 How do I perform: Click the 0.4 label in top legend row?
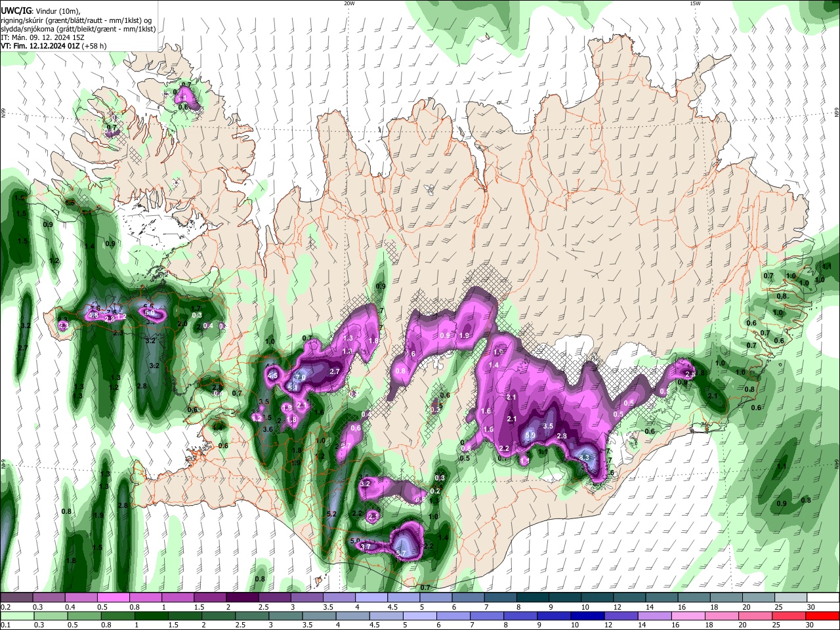70,607
